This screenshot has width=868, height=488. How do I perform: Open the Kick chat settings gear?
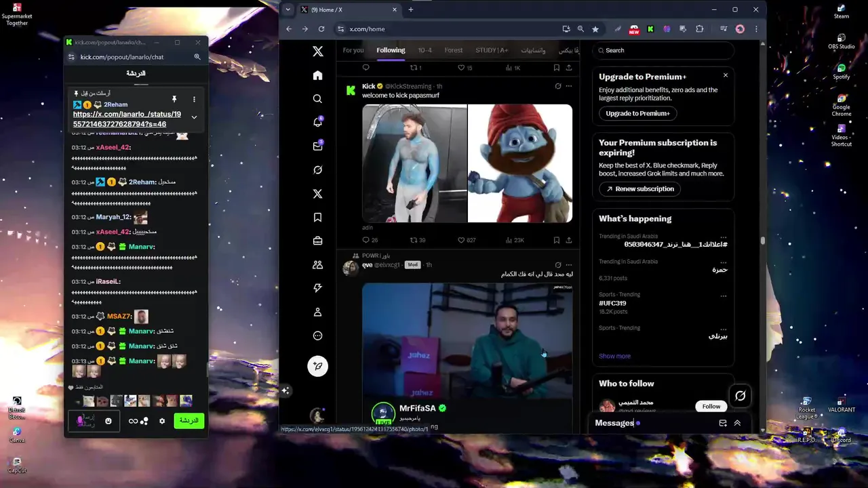162,421
